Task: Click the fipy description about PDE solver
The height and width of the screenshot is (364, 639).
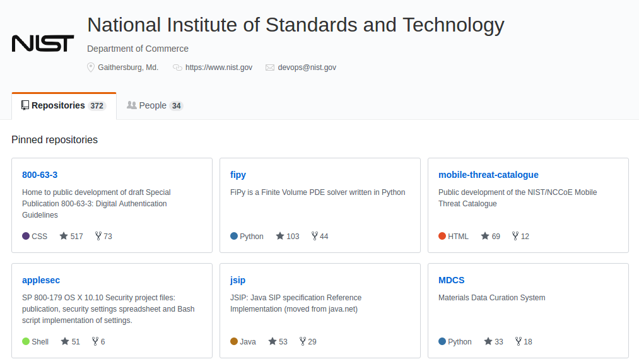Action: click(317, 192)
